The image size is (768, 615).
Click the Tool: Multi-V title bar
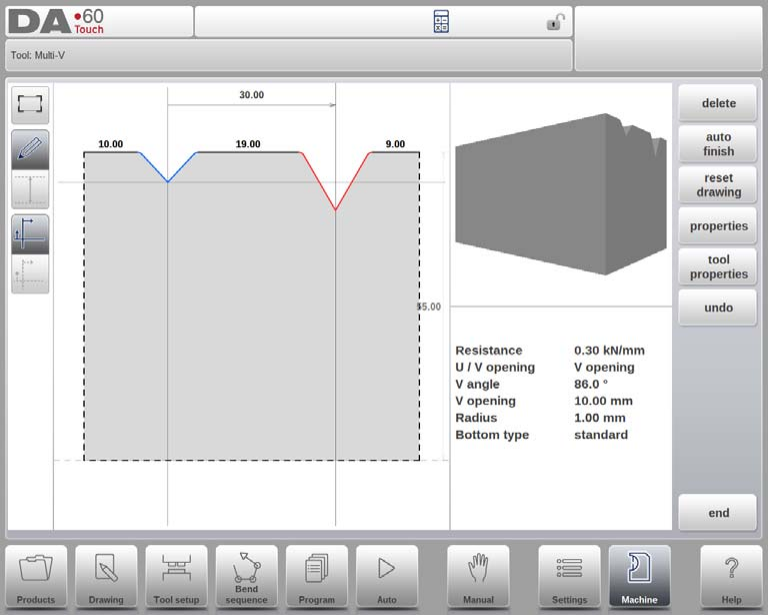pos(288,55)
